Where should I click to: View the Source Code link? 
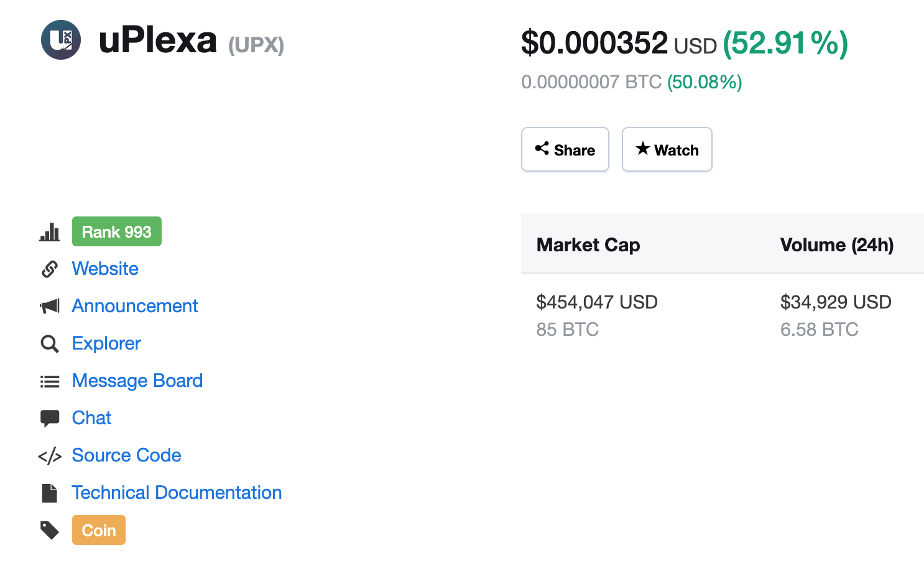click(x=127, y=455)
